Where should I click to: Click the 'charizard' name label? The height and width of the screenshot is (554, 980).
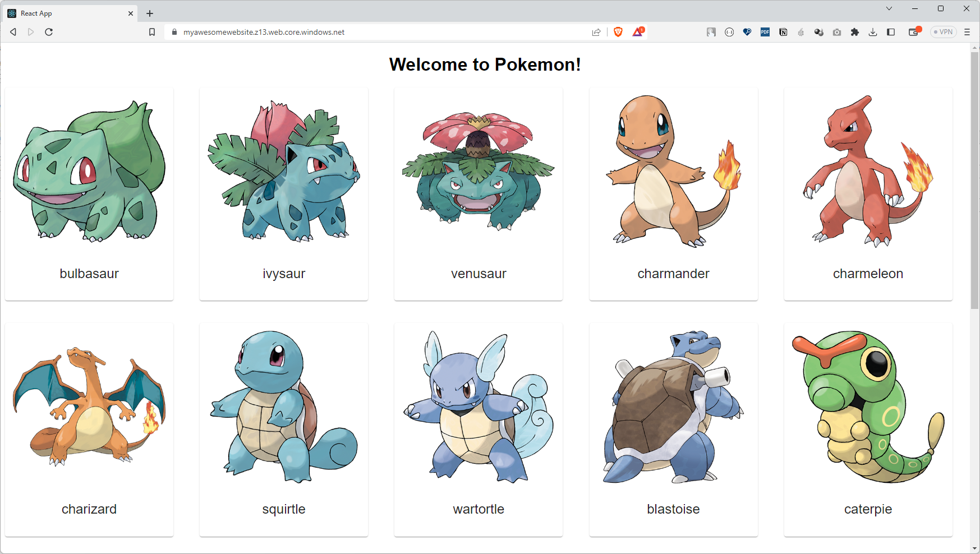pos(89,509)
